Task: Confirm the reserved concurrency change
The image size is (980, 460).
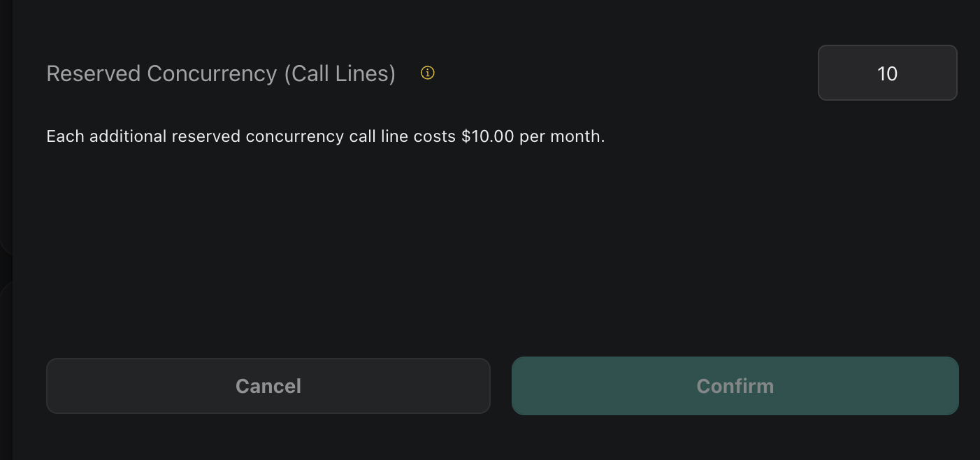Action: pos(735,386)
